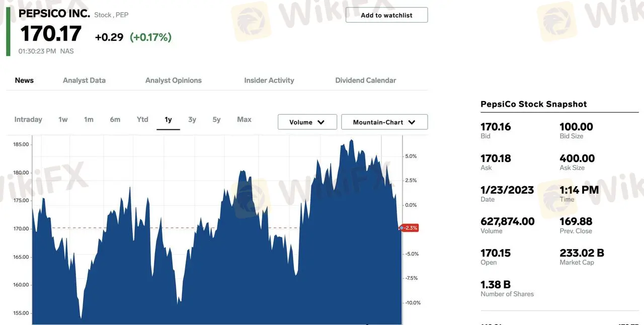Click the PepsiCo Stock Snapshot heading
This screenshot has width=644, height=325.
coord(533,104)
